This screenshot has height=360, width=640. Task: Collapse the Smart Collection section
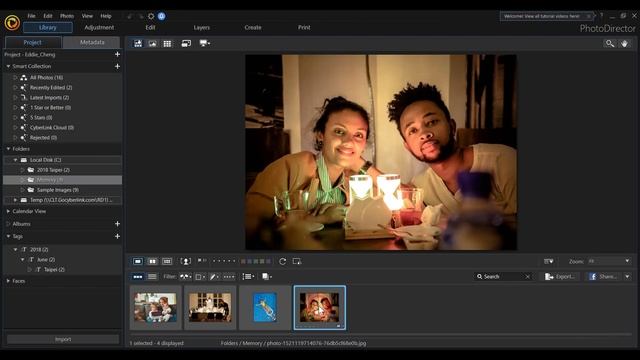click(x=8, y=66)
